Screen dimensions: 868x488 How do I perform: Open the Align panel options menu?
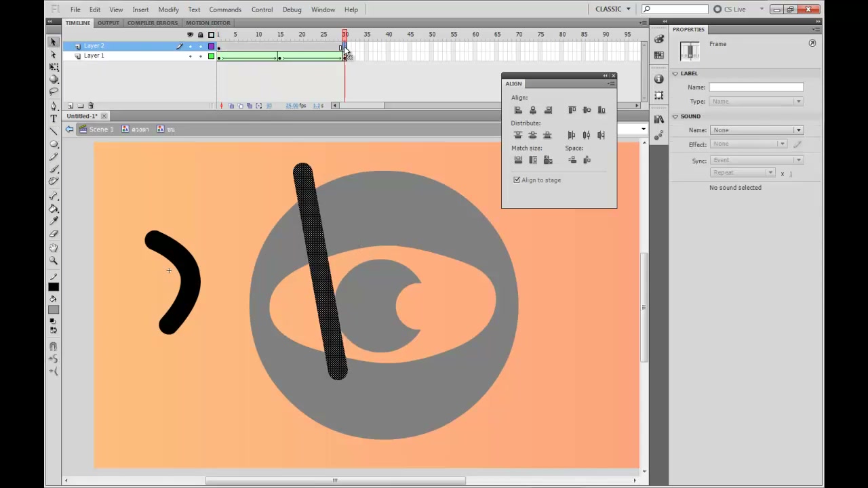pos(611,83)
